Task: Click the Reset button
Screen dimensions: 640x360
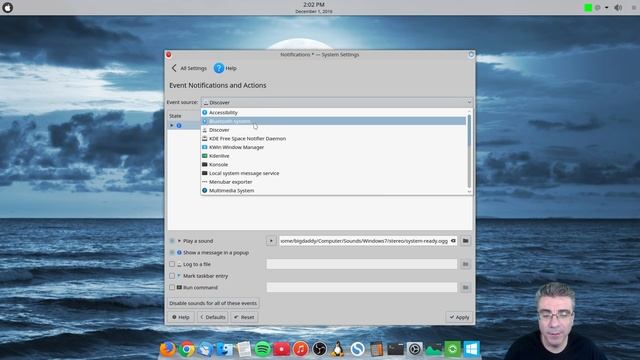Action: click(244, 317)
